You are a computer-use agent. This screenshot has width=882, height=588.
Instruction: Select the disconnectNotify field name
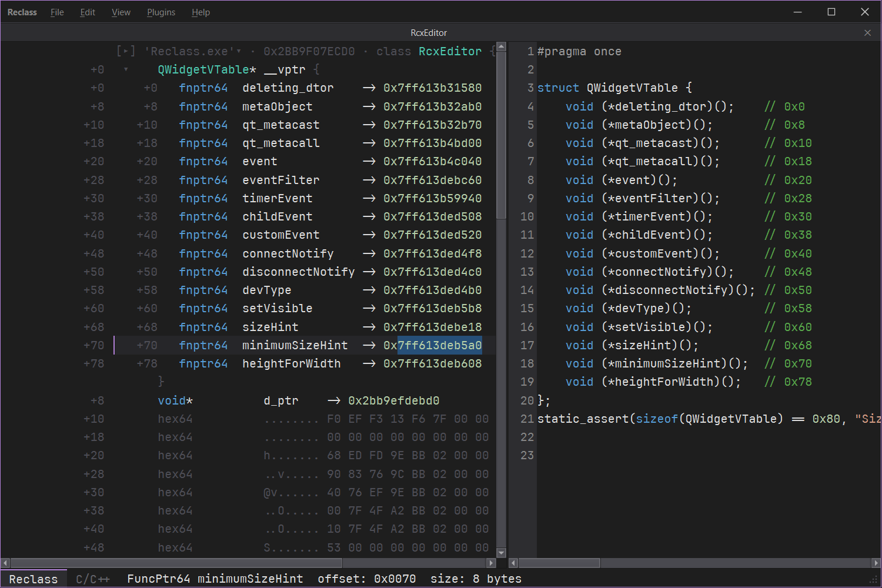coord(299,272)
